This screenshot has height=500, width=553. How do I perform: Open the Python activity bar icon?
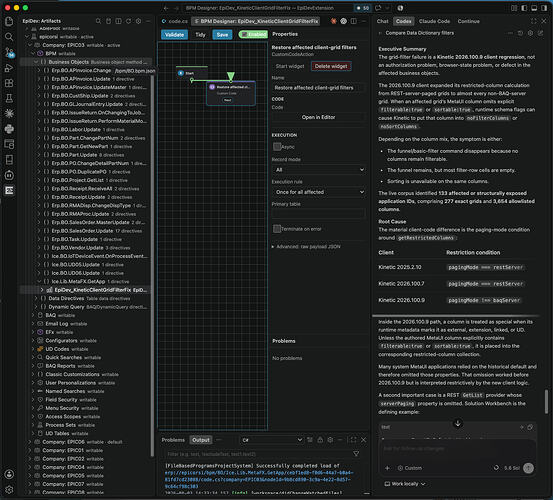9,129
